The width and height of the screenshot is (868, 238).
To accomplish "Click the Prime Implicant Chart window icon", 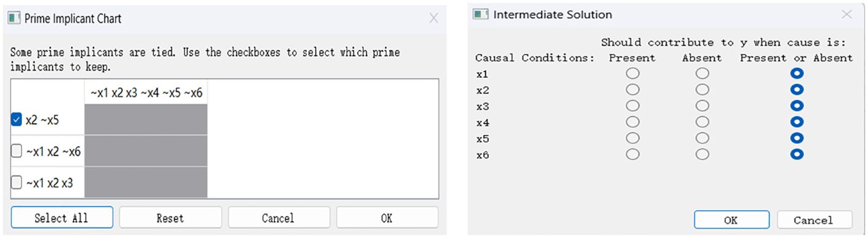I will coord(14,18).
